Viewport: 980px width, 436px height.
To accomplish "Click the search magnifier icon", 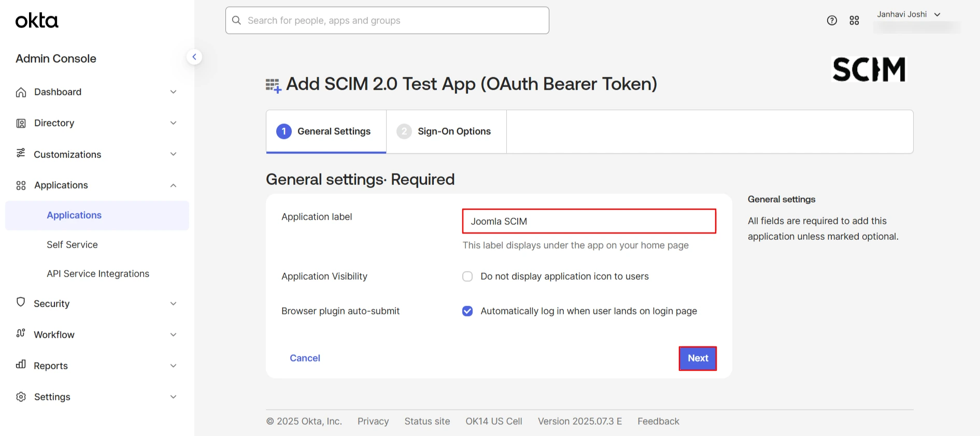I will click(x=237, y=20).
